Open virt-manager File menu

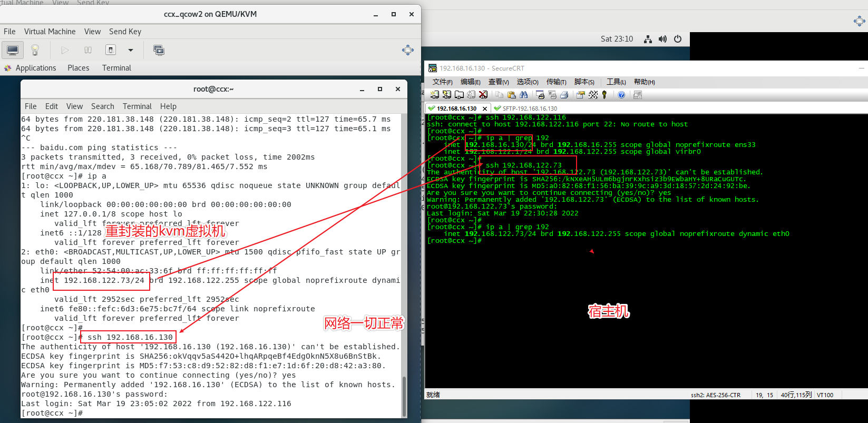[x=9, y=32]
